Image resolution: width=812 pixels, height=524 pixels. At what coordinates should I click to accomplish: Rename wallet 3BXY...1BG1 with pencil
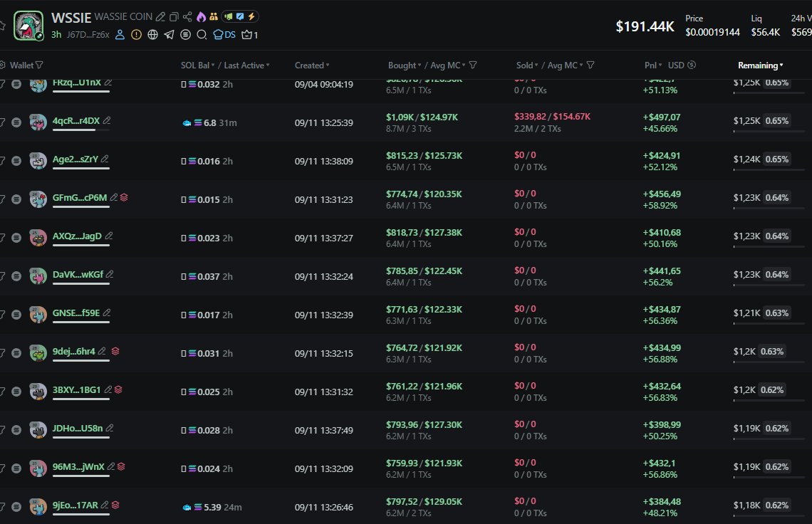108,389
